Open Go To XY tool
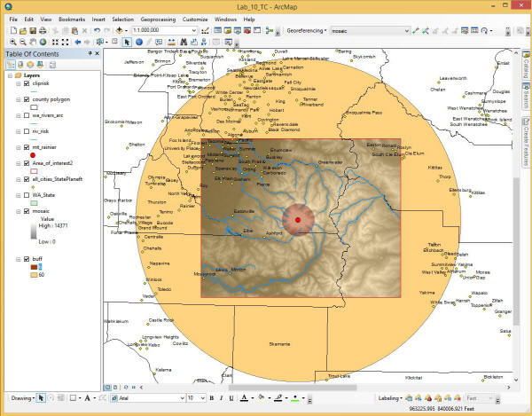The image size is (532, 416). 204,42
